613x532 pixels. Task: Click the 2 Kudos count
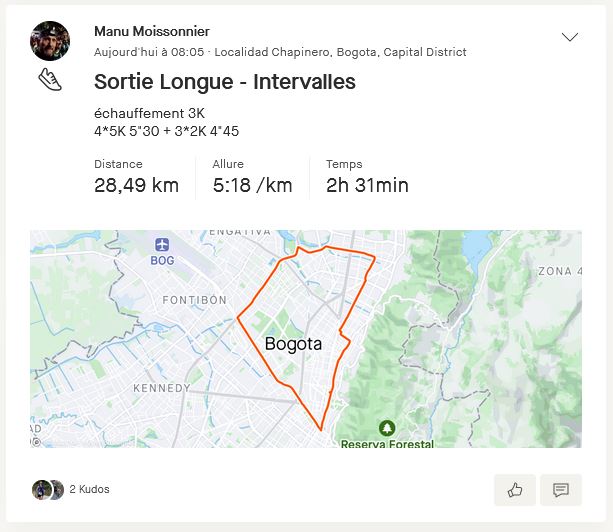click(89, 490)
